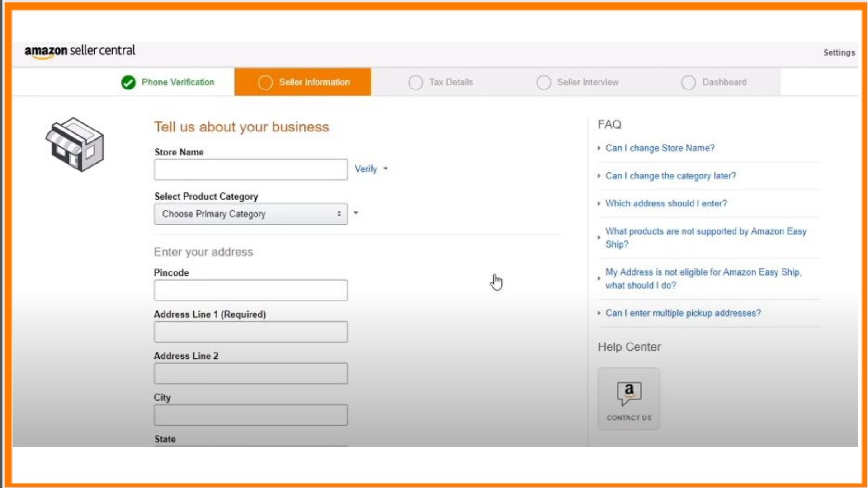
Task: Click the Seller Interview step icon
Action: tap(543, 82)
